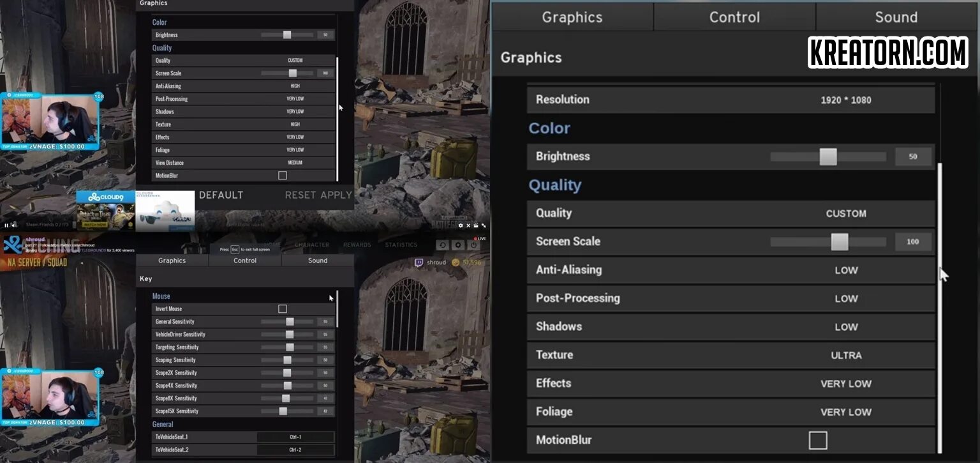Screen dimensions: 980x463
Task: Click the VehicleDriver Sensitivity slider
Action: [287, 335]
